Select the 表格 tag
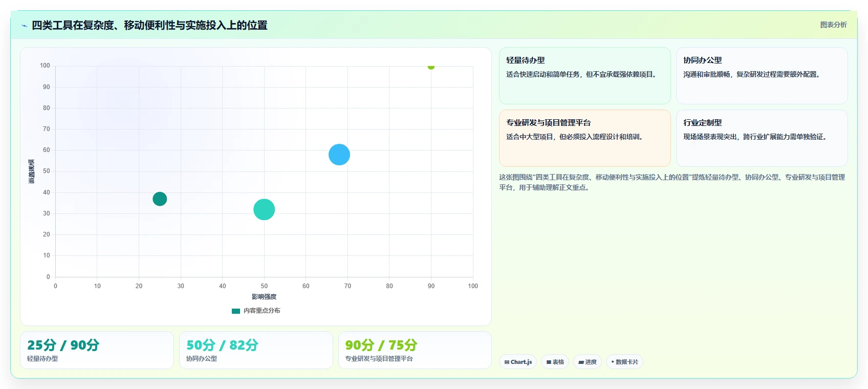The image size is (868, 389). pyautogui.click(x=555, y=362)
